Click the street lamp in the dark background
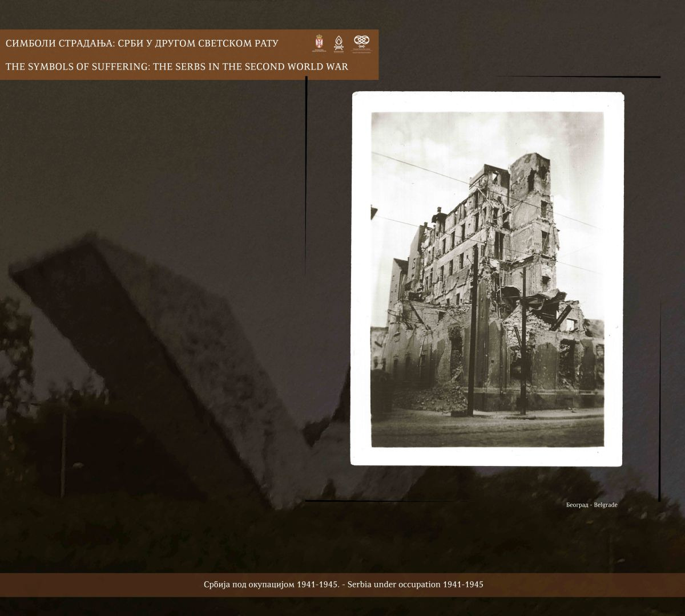 tap(64, 451)
